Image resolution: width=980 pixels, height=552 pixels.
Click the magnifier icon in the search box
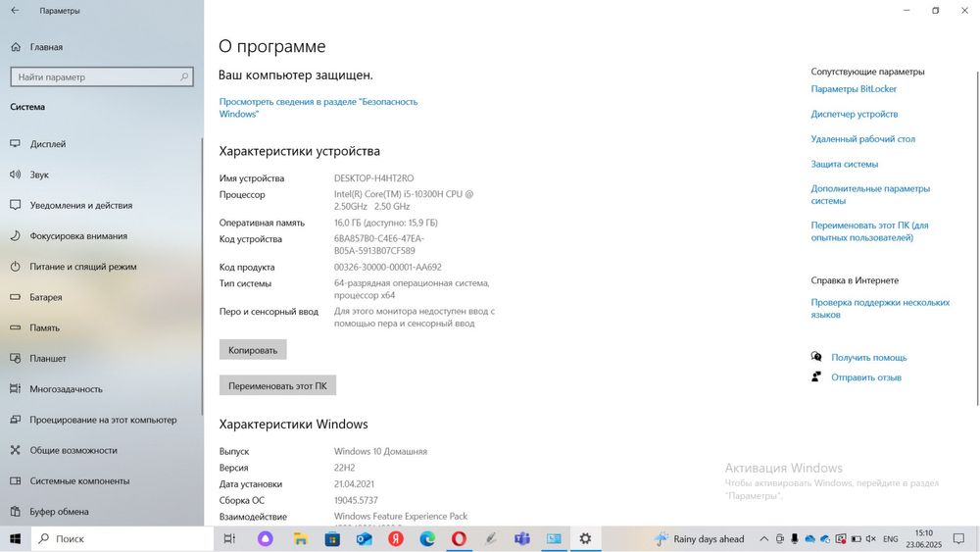click(184, 76)
